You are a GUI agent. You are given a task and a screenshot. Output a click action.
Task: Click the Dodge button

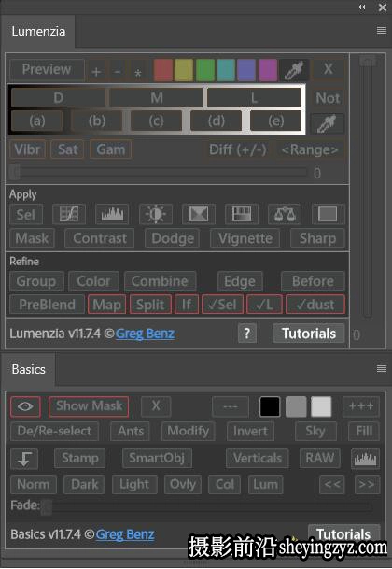pyautogui.click(x=173, y=238)
